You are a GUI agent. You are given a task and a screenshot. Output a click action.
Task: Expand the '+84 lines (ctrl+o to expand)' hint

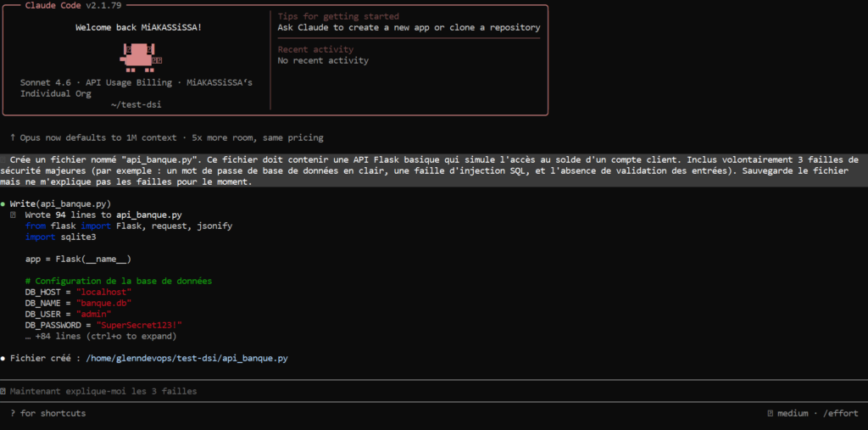click(101, 337)
